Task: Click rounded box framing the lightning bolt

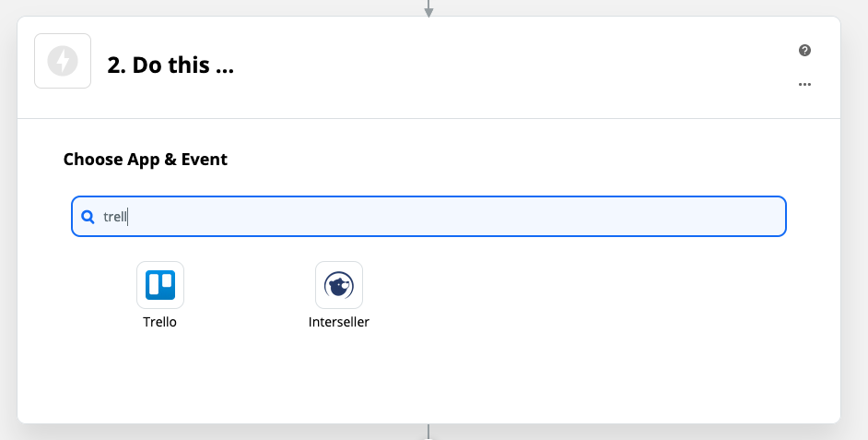Action: pyautogui.click(x=63, y=61)
